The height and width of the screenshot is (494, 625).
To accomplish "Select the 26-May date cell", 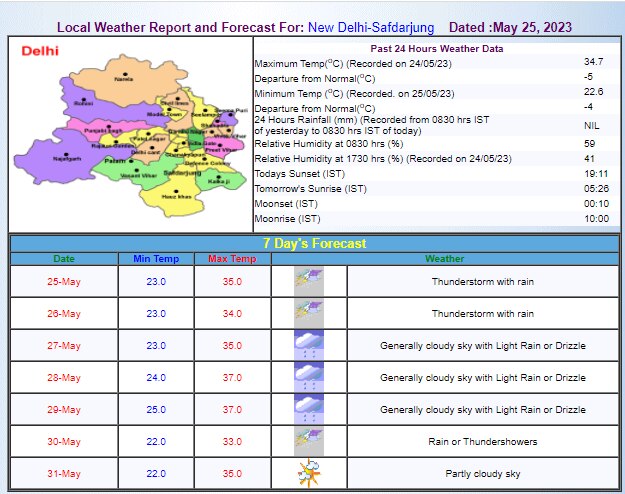I will pos(64,313).
